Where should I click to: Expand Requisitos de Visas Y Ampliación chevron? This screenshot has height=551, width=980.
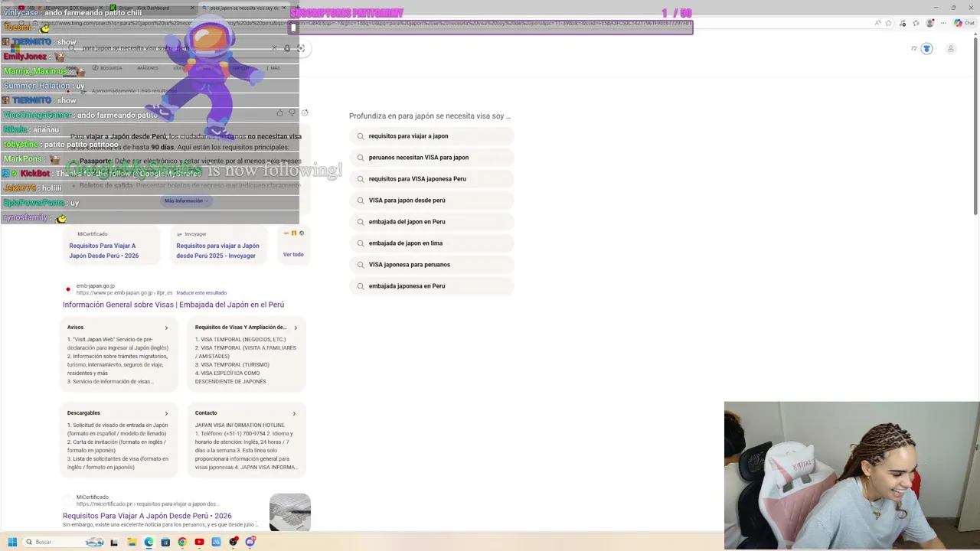pos(295,328)
